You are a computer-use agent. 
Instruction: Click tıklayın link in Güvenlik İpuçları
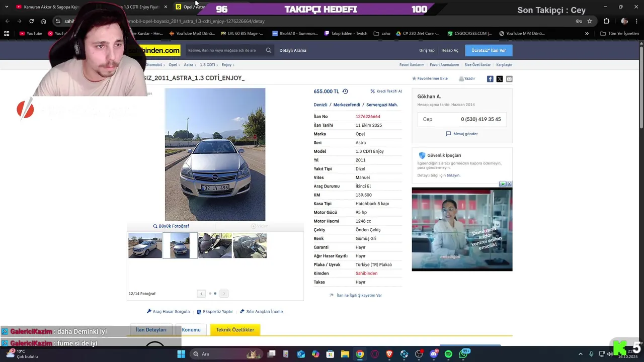pos(453,175)
